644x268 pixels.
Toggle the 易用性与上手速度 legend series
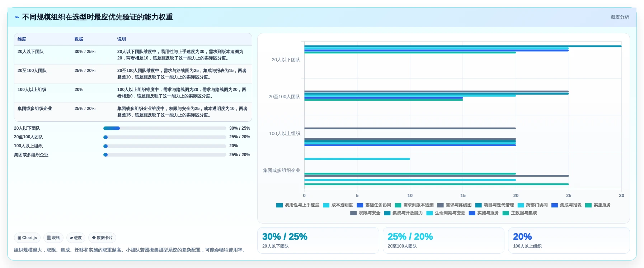click(298, 205)
